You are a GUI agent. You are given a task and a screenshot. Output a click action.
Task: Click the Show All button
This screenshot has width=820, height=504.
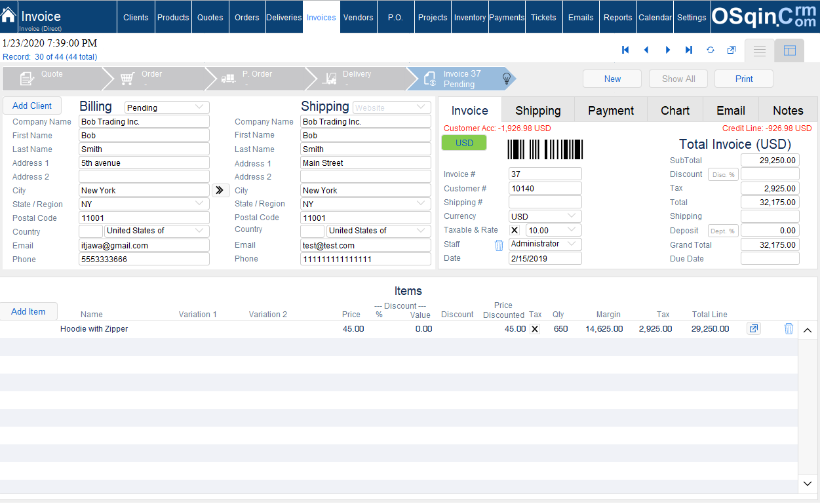click(x=678, y=79)
